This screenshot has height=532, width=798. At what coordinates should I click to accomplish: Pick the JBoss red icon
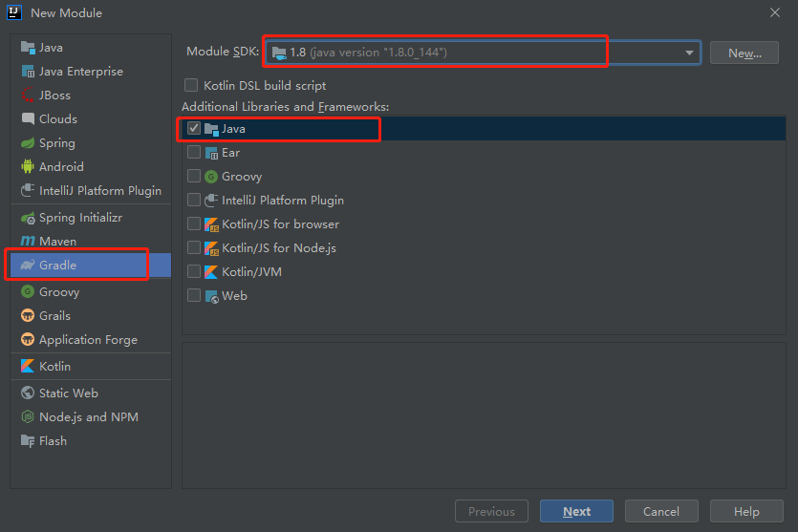pyautogui.click(x=28, y=96)
